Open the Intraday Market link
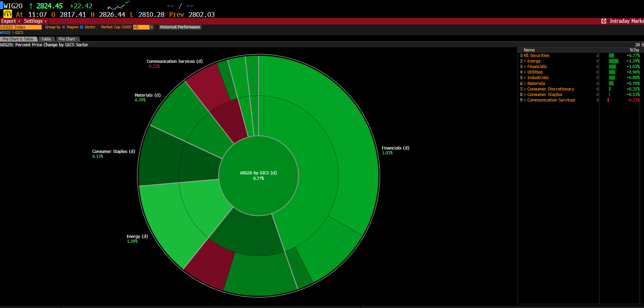This screenshot has width=644, height=308. pyautogui.click(x=626, y=21)
